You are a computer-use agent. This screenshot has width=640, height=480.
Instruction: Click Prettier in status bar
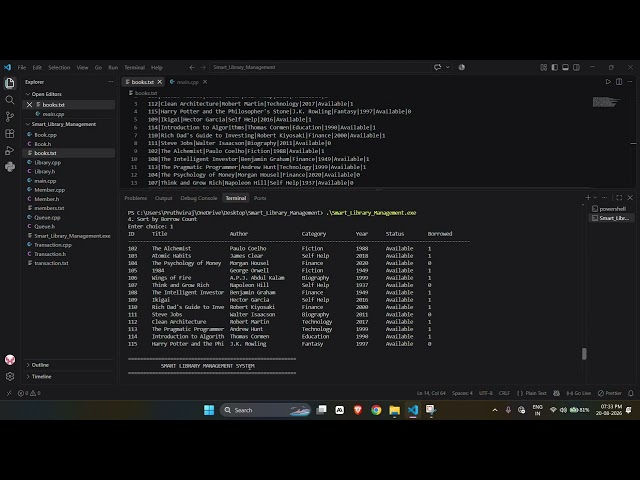[x=610, y=393]
